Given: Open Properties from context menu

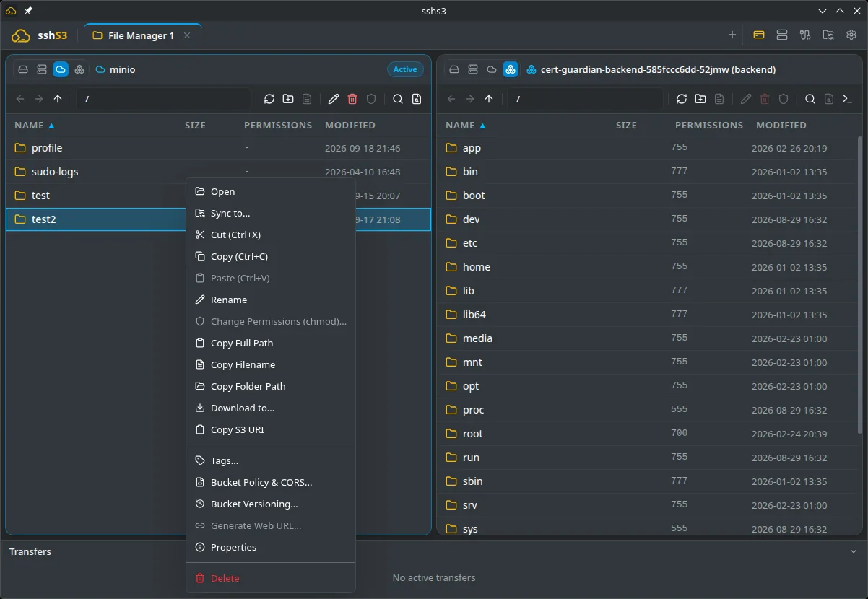Looking at the screenshot, I should pos(271,547).
